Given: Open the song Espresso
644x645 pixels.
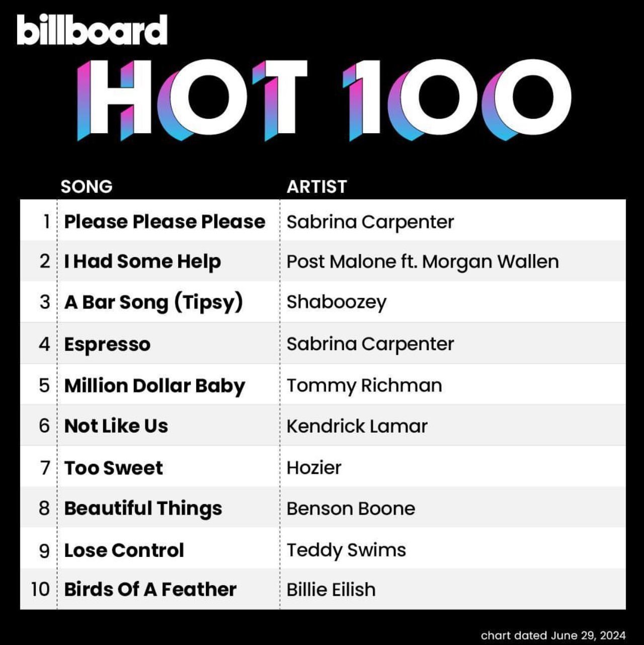Looking at the screenshot, I should coord(107,345).
